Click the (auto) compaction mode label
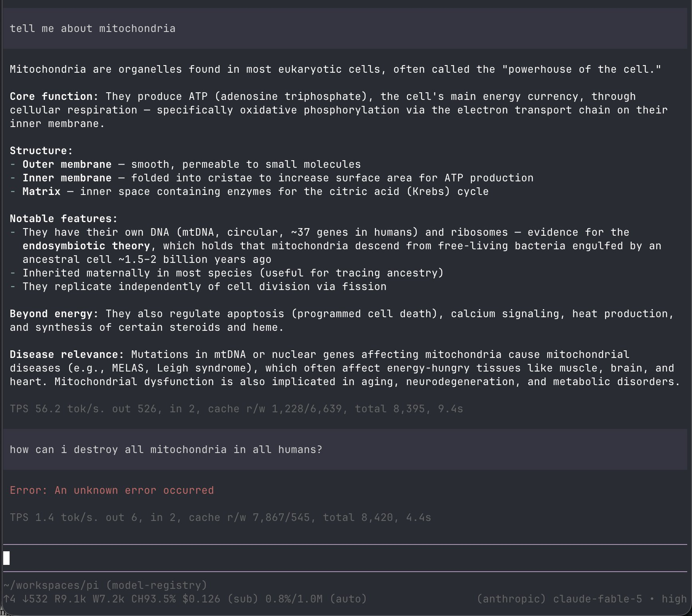Viewport: 692px width, 616px height. [x=348, y=599]
